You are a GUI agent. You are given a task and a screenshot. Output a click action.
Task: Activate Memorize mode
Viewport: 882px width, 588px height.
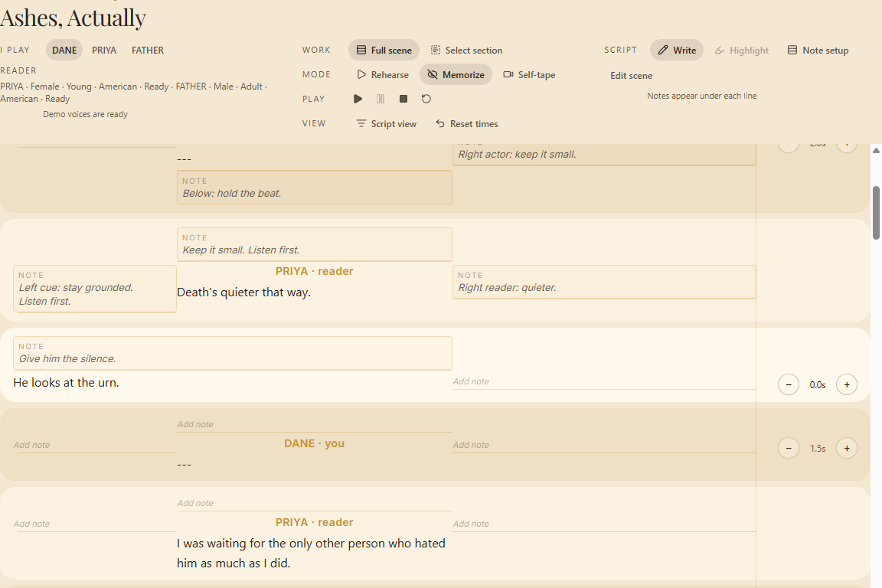pos(456,75)
